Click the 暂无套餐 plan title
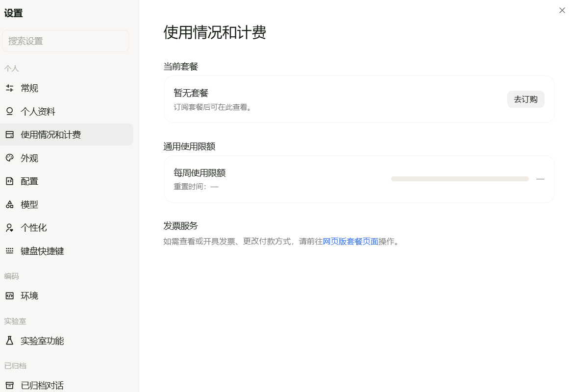Viewport: 573px width, 392px height. [191, 93]
